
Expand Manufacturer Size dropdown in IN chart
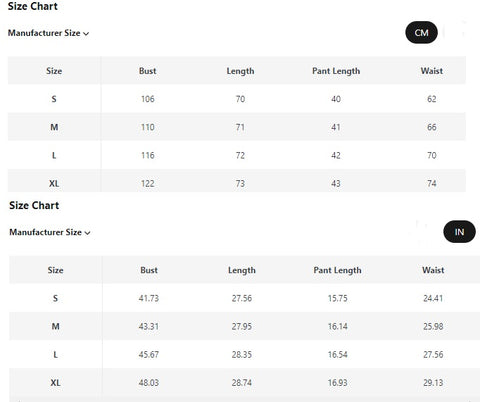coord(50,232)
